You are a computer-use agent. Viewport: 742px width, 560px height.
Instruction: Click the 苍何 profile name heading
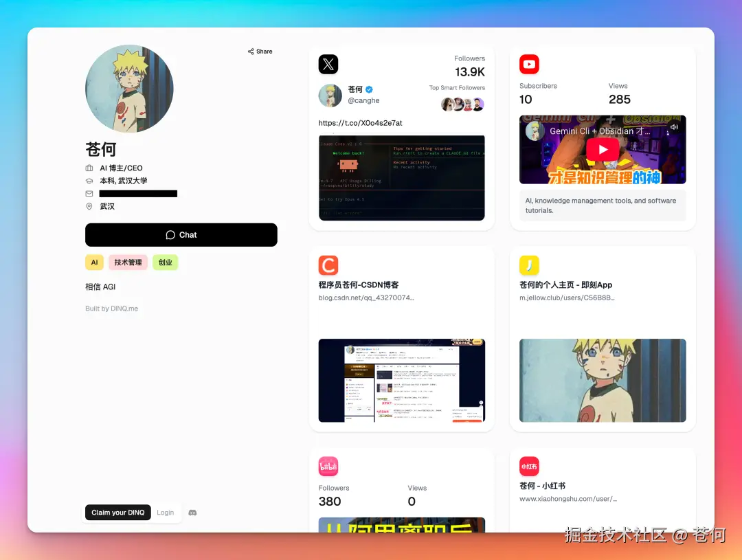point(101,149)
